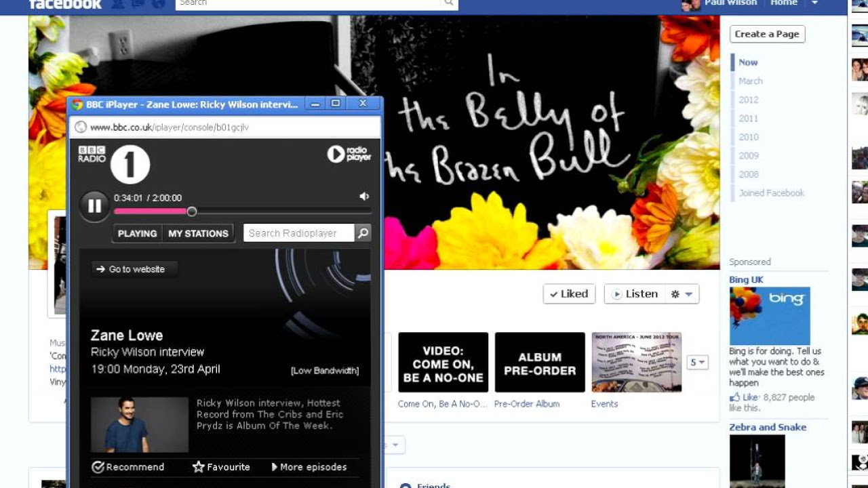Jump to 2008 in the timeline
The image size is (868, 488).
click(x=749, y=174)
